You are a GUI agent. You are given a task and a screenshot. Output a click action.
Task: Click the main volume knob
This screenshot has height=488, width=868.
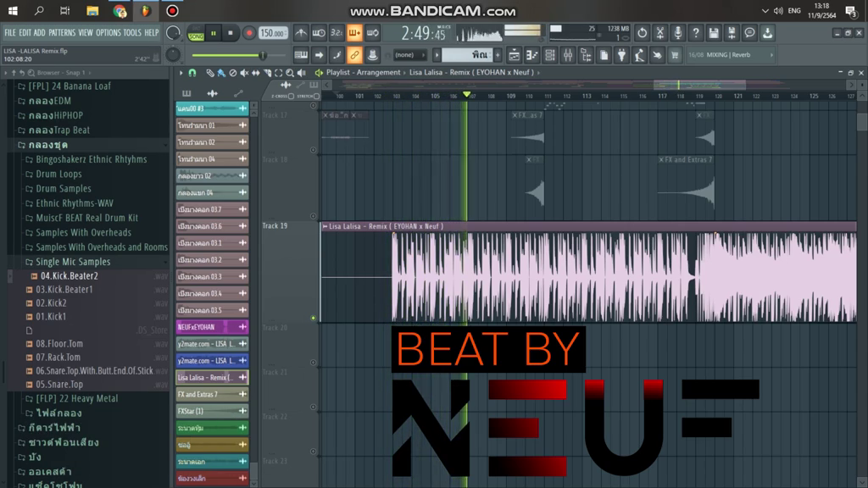[x=173, y=33]
